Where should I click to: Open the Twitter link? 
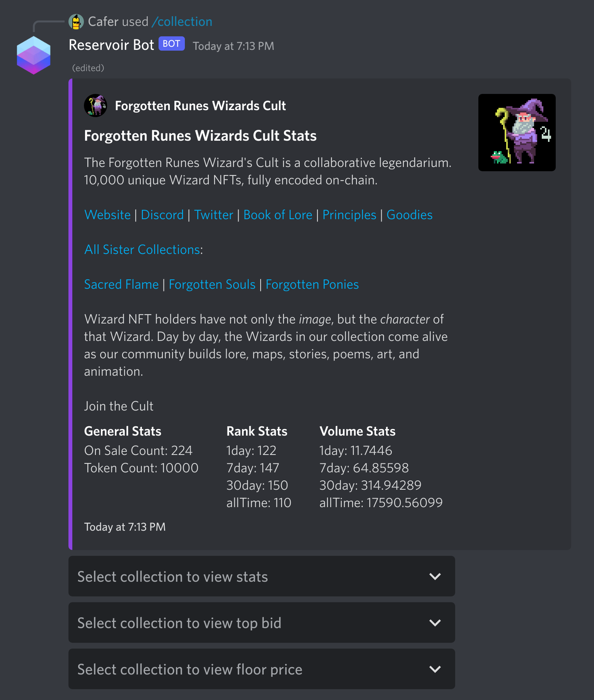click(x=214, y=215)
